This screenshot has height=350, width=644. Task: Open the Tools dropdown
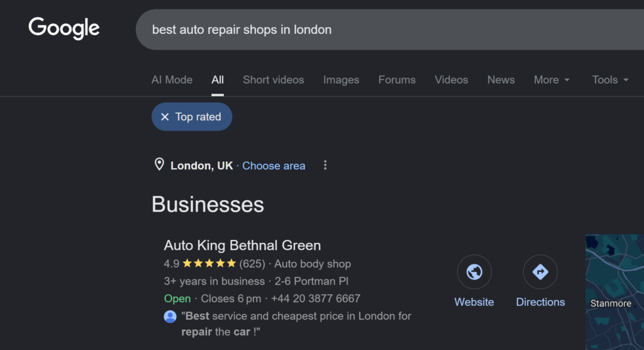click(x=610, y=80)
